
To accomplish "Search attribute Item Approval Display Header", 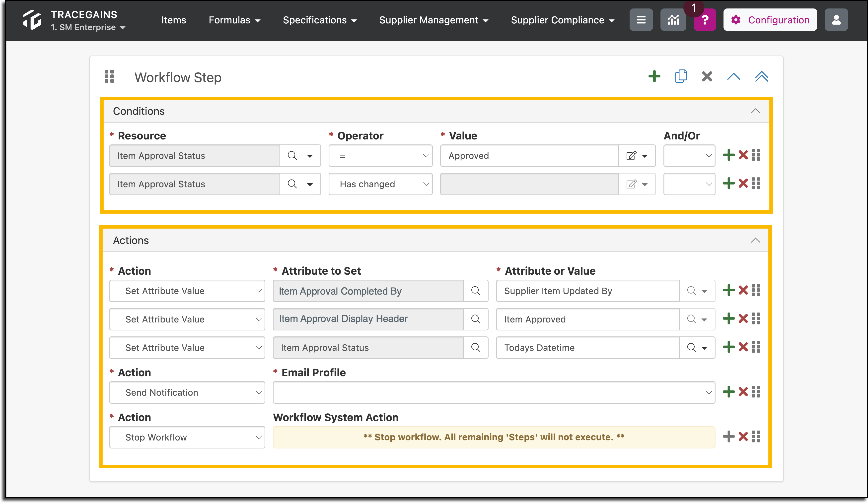I will 476,319.
